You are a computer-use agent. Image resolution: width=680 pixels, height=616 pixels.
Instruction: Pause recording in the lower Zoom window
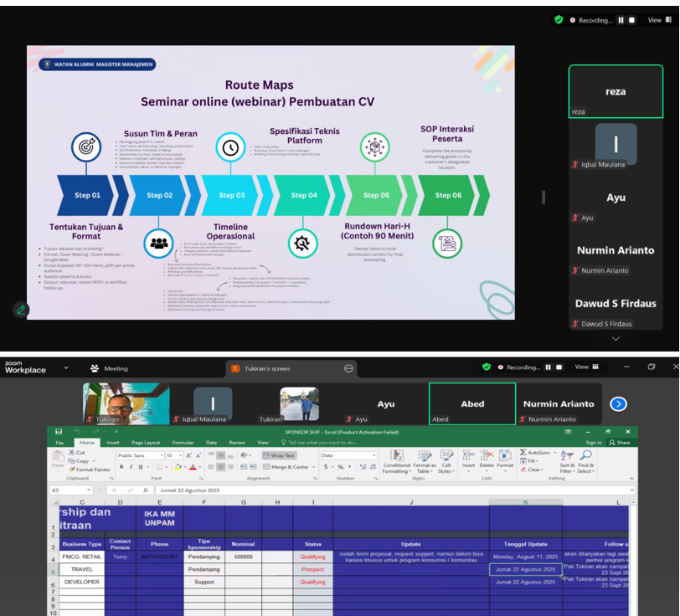(549, 367)
